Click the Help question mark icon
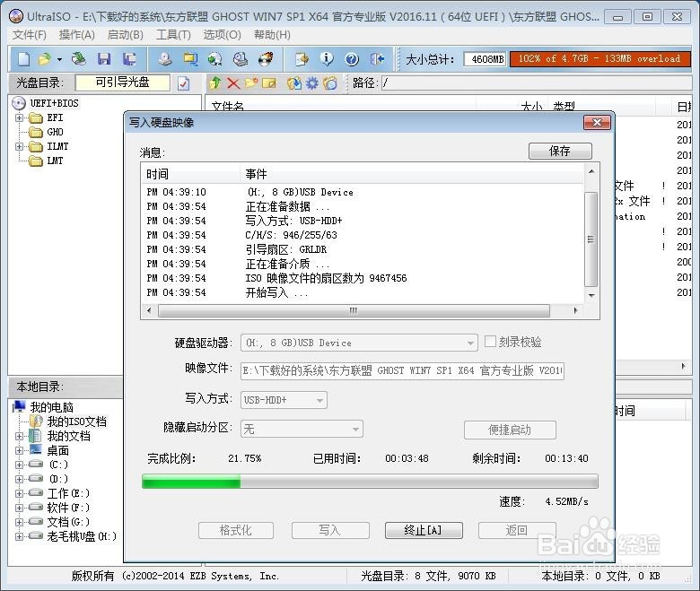 tap(352, 59)
